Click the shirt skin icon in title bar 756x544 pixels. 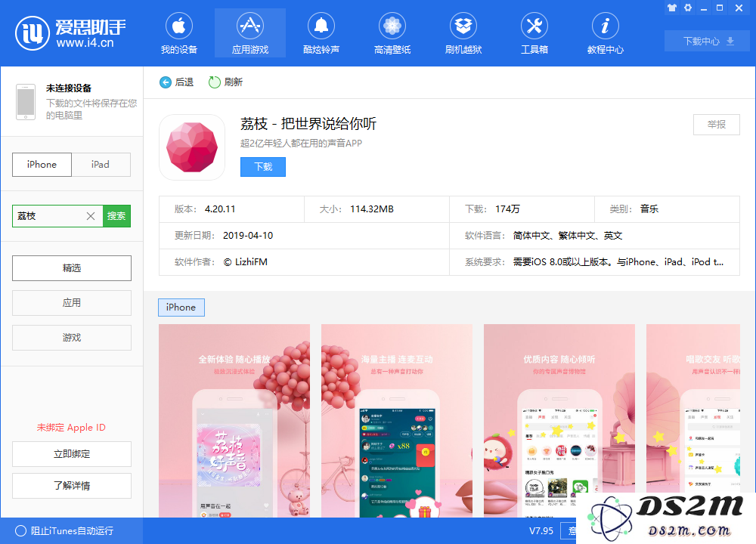[672, 8]
